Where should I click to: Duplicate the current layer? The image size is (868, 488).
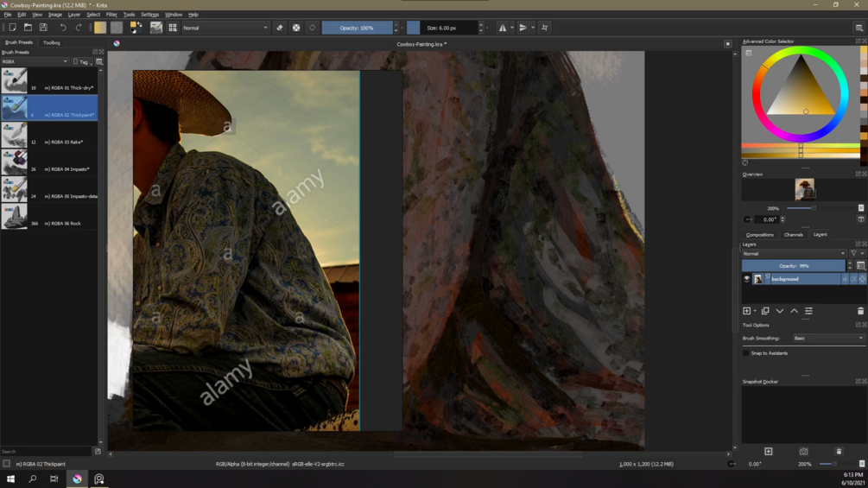765,311
